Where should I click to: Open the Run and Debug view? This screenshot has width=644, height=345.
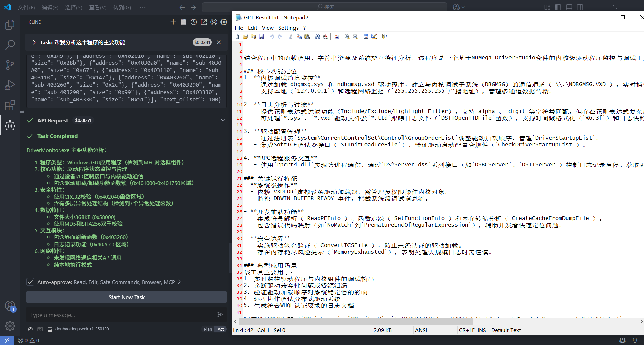tap(10, 85)
